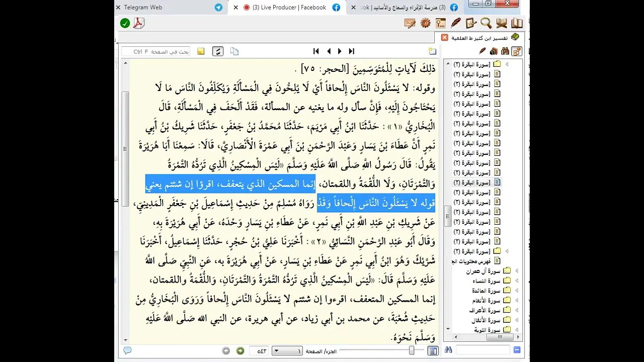Viewport: 644px width, 362px height.
Task: Toggle Arabic diacritics display button
Action: click(218, 51)
